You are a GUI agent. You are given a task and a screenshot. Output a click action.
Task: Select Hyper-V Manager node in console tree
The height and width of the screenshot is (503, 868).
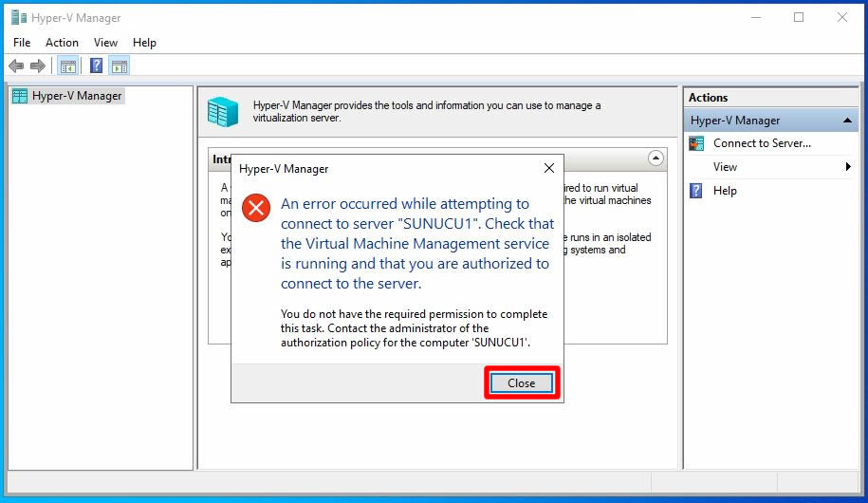(x=67, y=96)
